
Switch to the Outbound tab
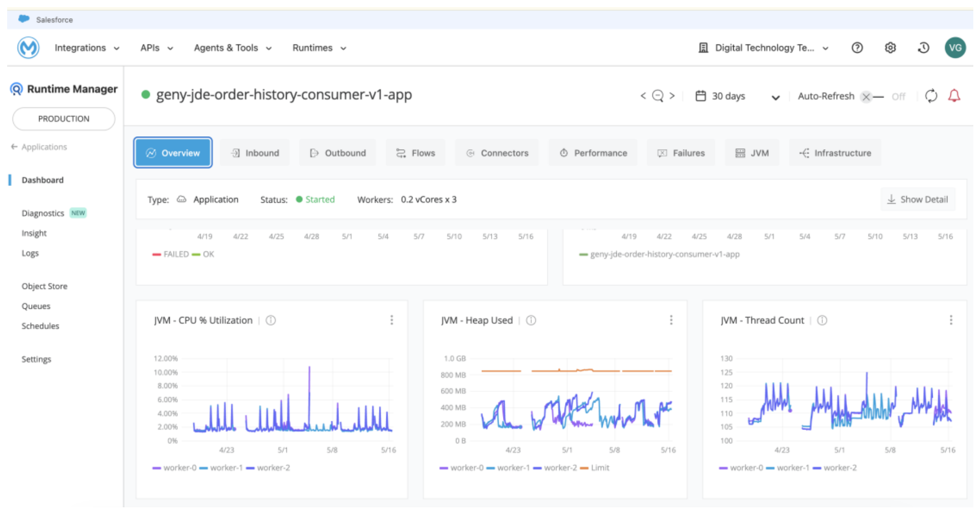[x=338, y=153]
